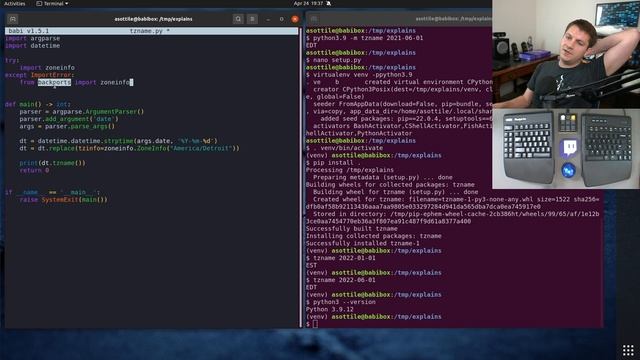Image resolution: width=640 pixels, height=360 pixels.
Task: Click the split keyboard overlay image
Action: (x=566, y=149)
